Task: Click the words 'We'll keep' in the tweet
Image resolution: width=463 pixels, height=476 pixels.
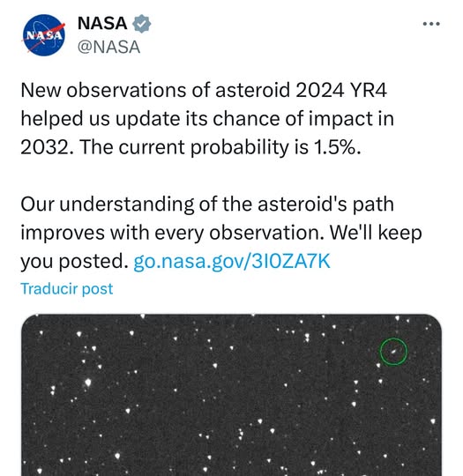Action: pyautogui.click(x=376, y=233)
